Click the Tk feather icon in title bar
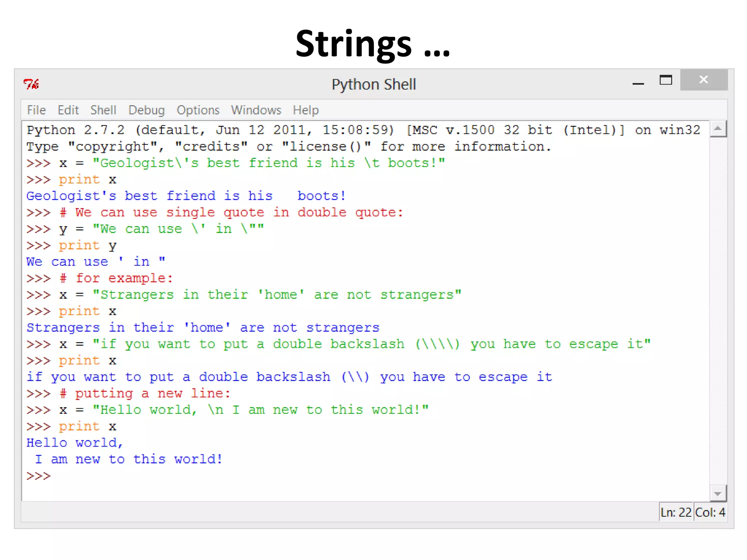Viewport: 747px width, 560px height. (x=31, y=84)
